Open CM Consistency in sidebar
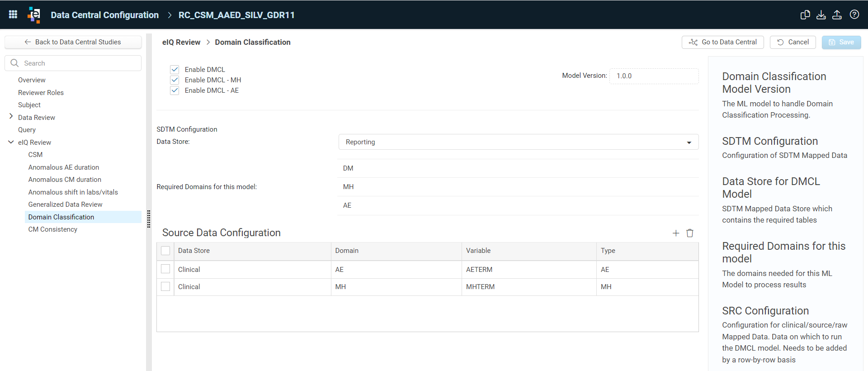This screenshot has height=371, width=868. pos(53,229)
